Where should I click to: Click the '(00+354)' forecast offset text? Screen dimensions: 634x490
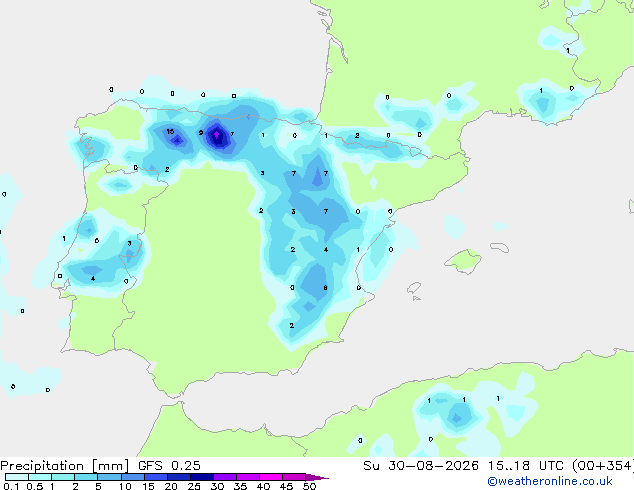602,466
